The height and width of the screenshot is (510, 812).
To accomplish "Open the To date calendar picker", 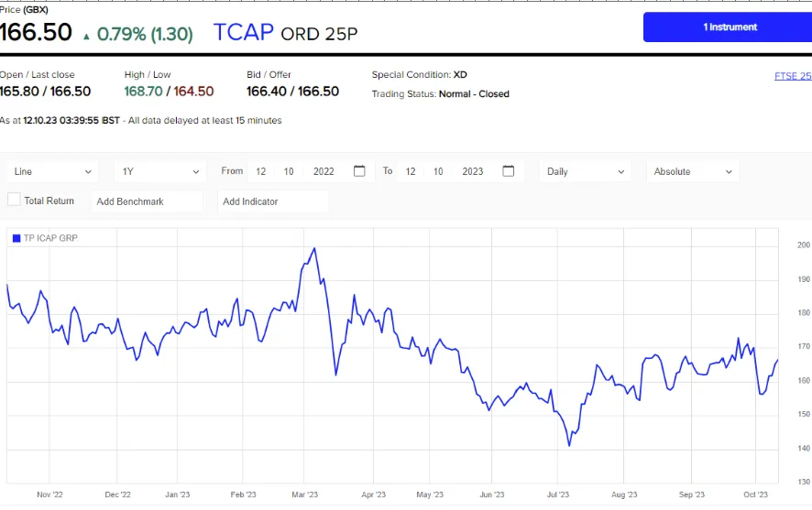I will [509, 170].
